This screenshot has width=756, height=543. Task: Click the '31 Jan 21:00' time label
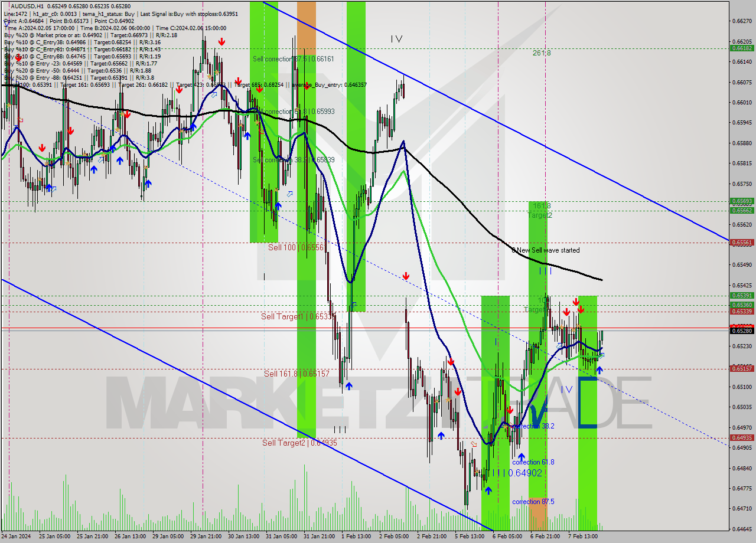coord(318,537)
